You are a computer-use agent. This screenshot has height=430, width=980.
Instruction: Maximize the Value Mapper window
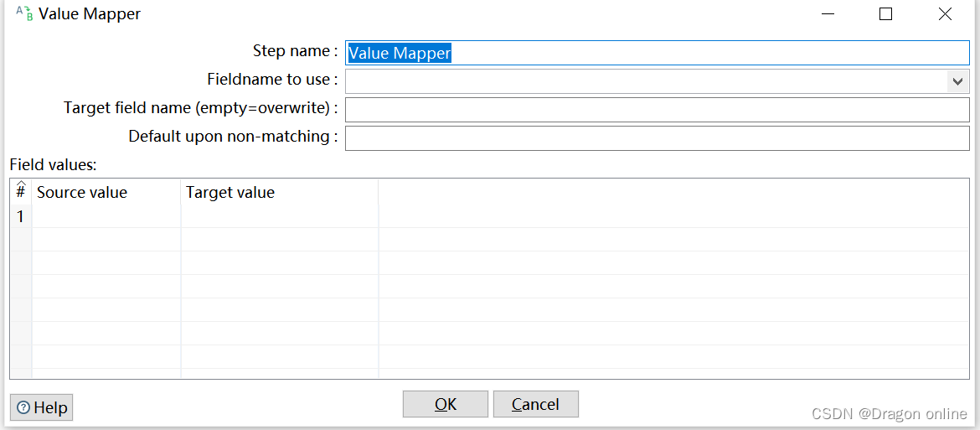pos(885,13)
